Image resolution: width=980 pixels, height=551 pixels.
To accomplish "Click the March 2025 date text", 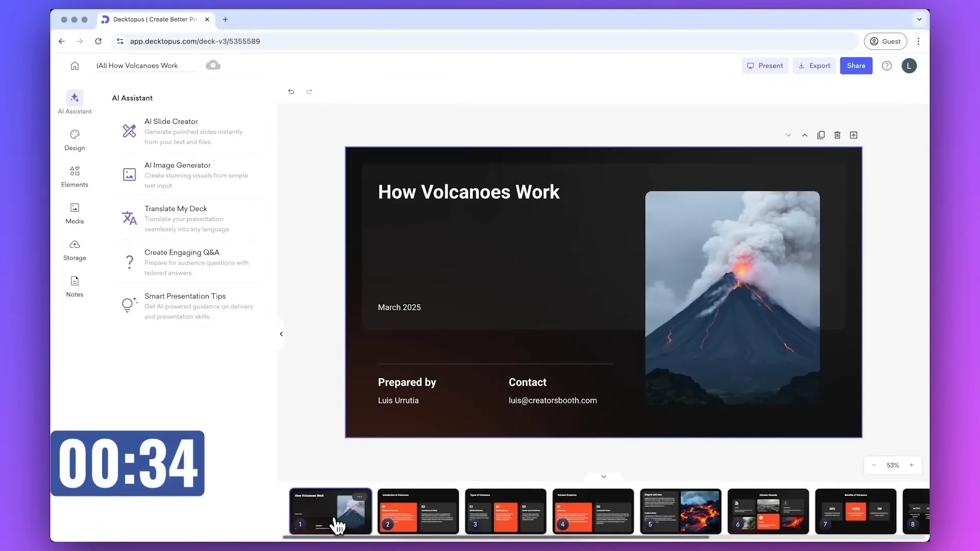I will [x=399, y=307].
